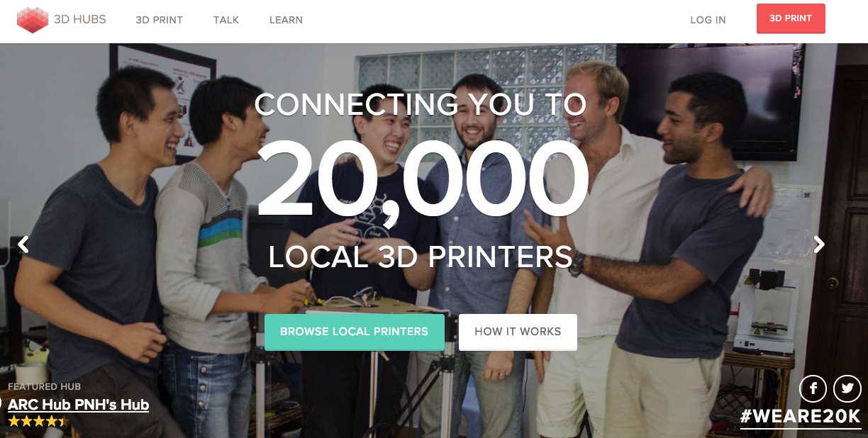868x438 pixels.
Task: Click the BROWSE LOCAL PRINTERS button
Action: (355, 332)
